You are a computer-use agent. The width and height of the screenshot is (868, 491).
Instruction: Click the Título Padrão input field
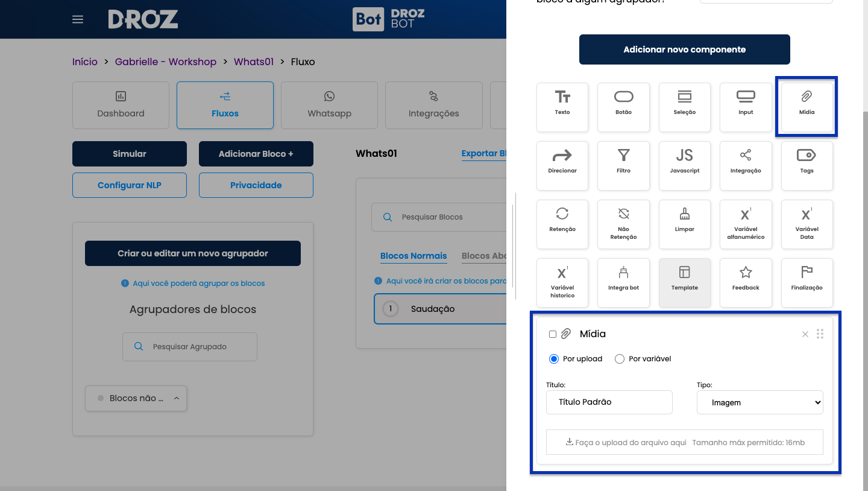click(x=609, y=402)
